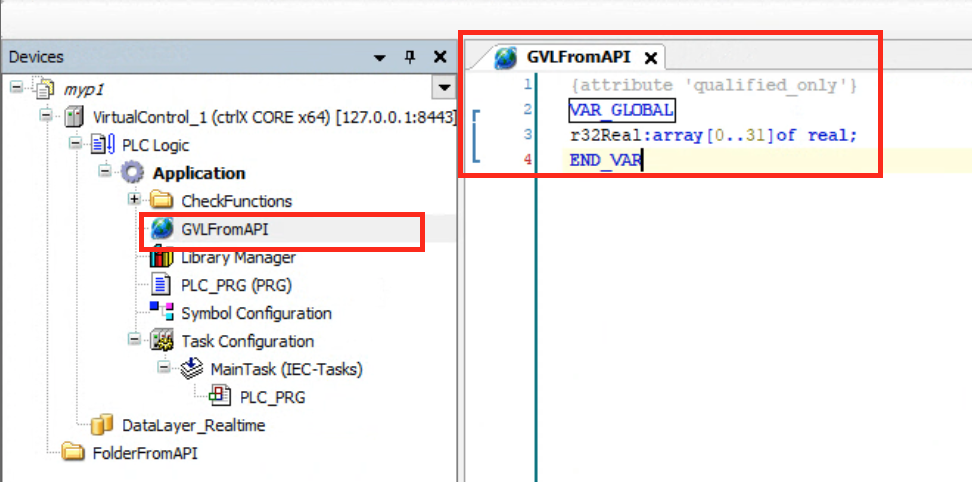Click the Application gear icon
This screenshot has height=482, width=972.
coord(133,173)
